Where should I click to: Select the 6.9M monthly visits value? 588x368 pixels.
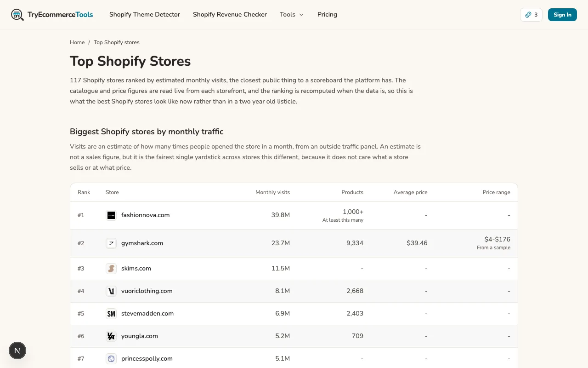click(x=283, y=314)
